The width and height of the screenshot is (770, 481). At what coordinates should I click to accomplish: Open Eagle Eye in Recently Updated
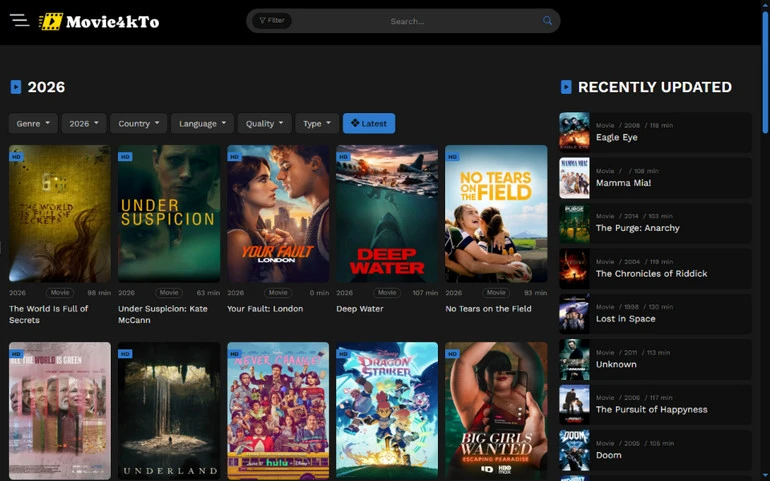point(655,132)
